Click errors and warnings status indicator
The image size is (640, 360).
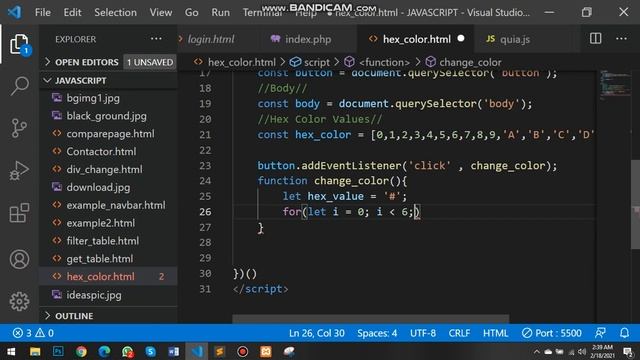pos(33,333)
